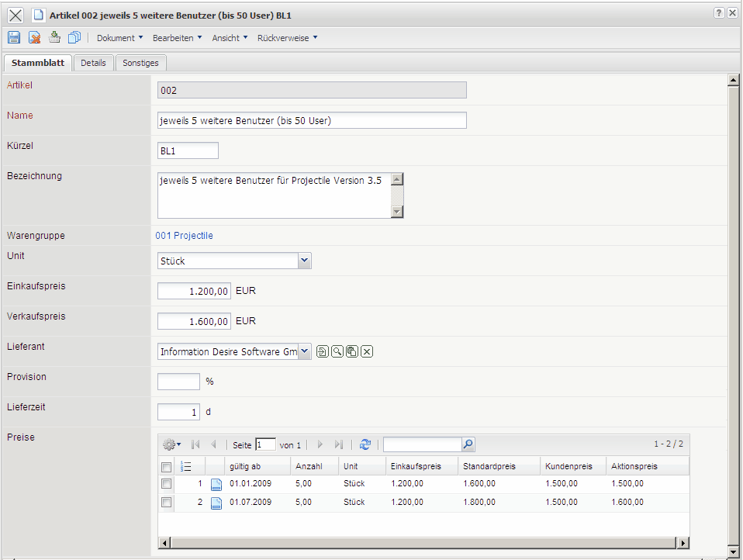
Task: Switch to the Details tab
Action: pos(93,63)
